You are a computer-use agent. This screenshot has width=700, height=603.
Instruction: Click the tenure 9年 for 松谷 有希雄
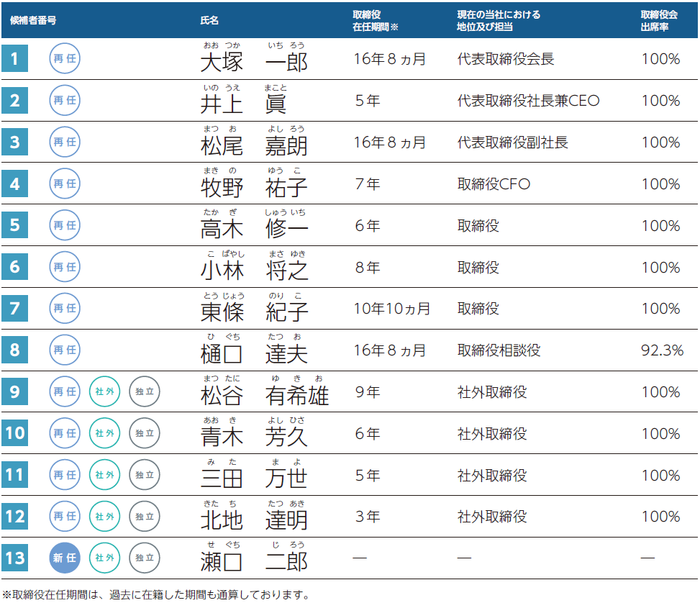pos(368,391)
